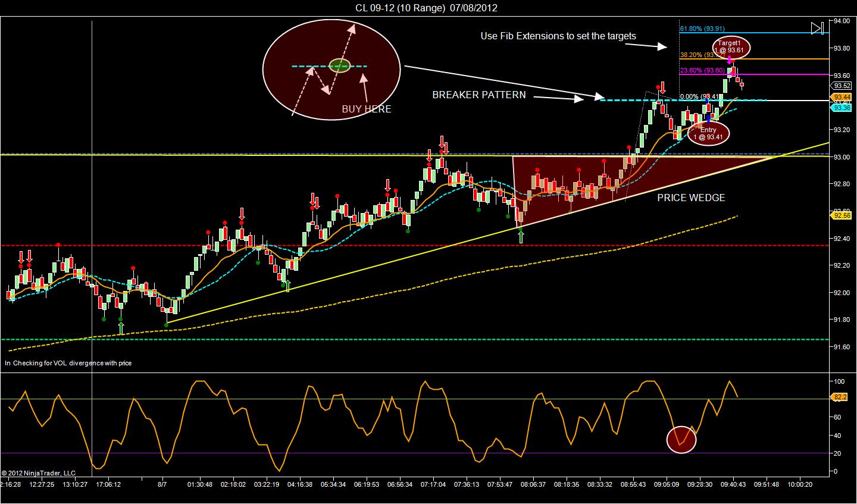Click the BUY HERE annotation text
This screenshot has height=504, width=857.
pos(366,109)
